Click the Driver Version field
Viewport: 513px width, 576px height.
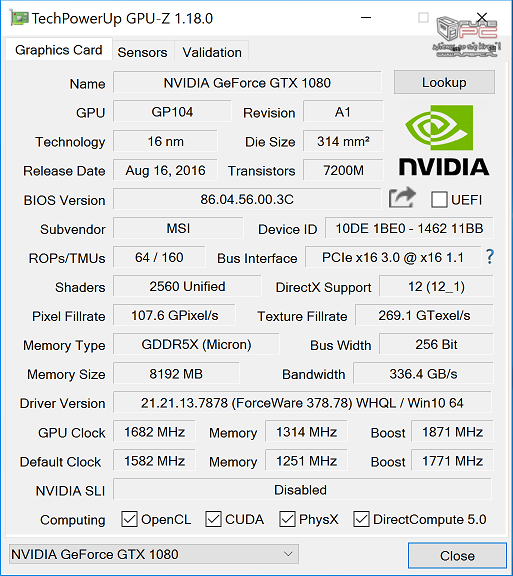click(302, 403)
